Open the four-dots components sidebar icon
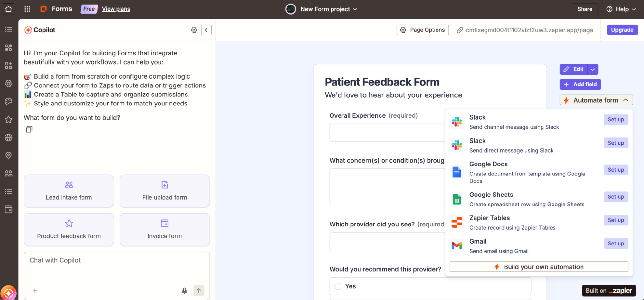Screen dimensions: 644x300 [9, 48]
